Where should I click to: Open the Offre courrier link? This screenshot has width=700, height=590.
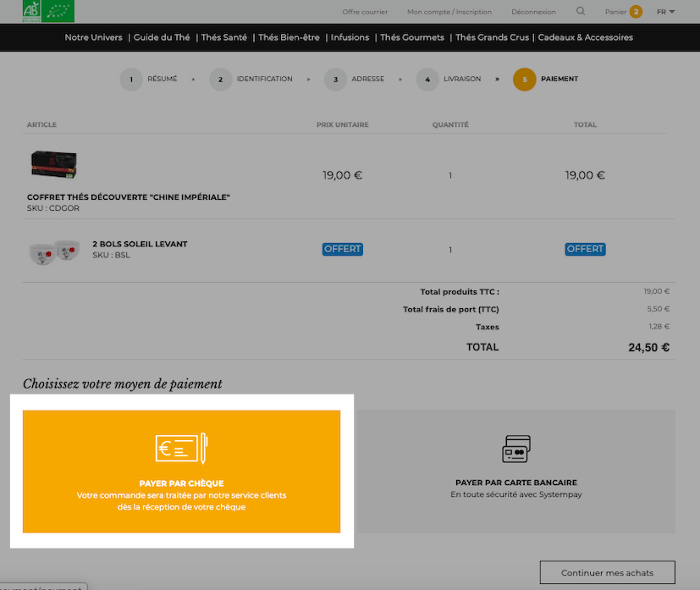click(x=365, y=12)
